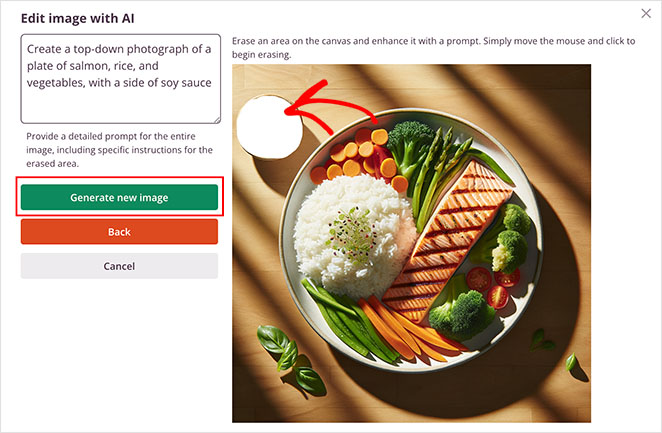Focus the prompt text area
662x433 pixels.
(121, 79)
